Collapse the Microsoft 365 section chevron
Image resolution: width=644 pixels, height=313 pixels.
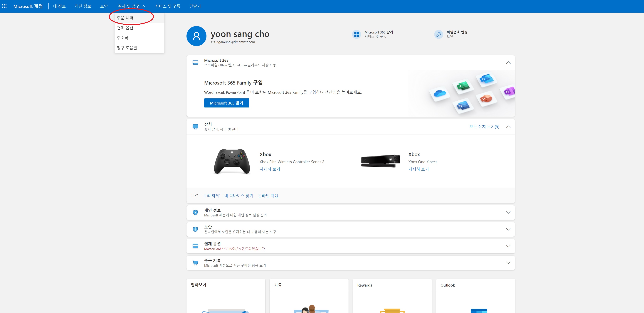tap(508, 63)
